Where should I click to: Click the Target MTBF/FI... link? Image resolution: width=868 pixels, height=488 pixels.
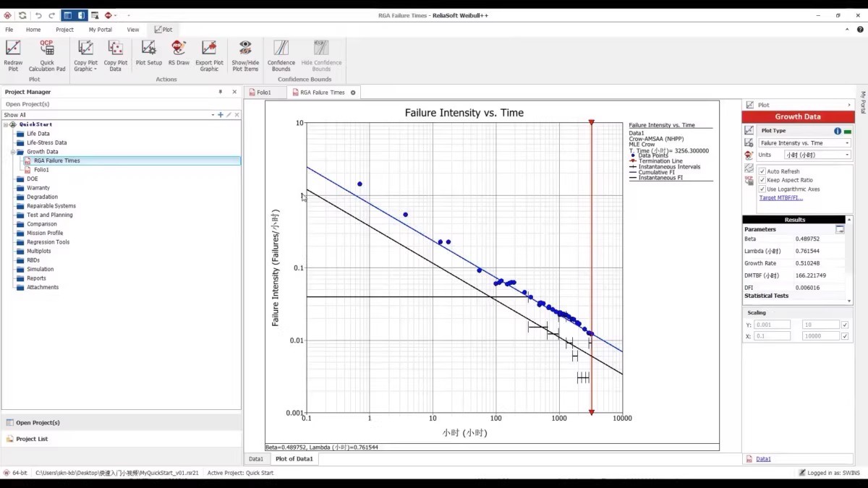pyautogui.click(x=780, y=197)
